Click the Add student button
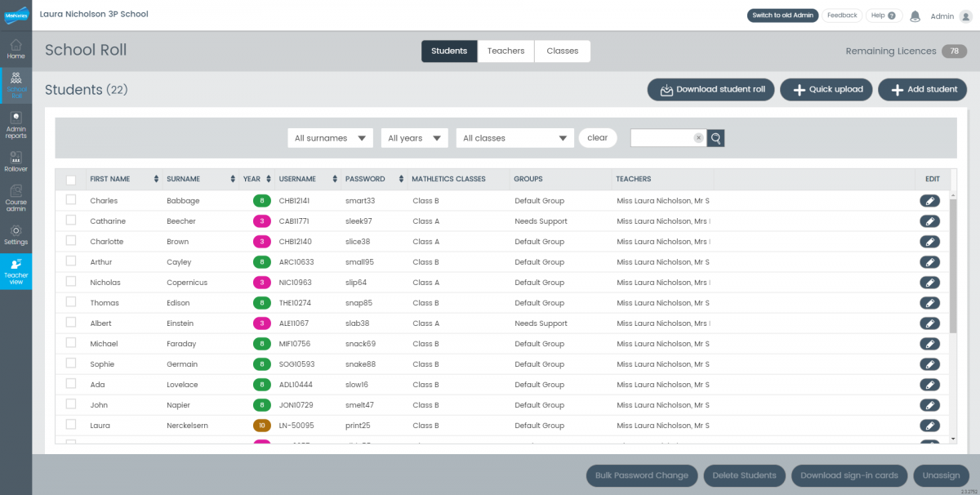The width and height of the screenshot is (980, 495). pyautogui.click(x=922, y=89)
